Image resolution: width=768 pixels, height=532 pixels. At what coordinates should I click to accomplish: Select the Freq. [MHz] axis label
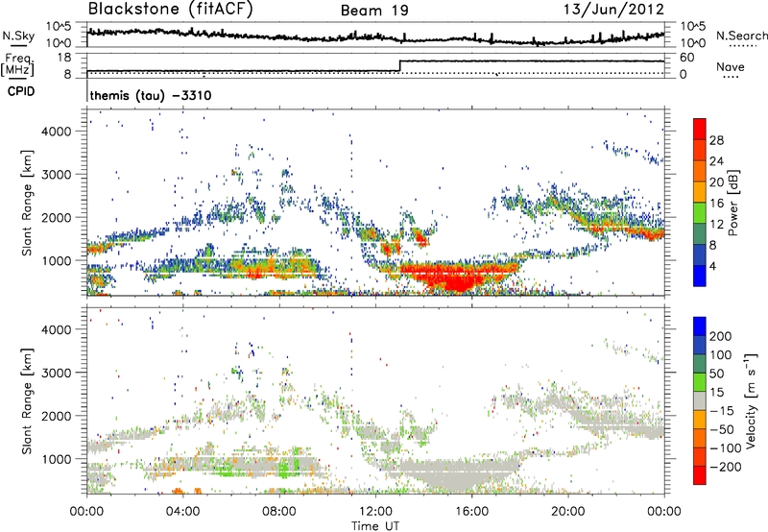point(17,65)
